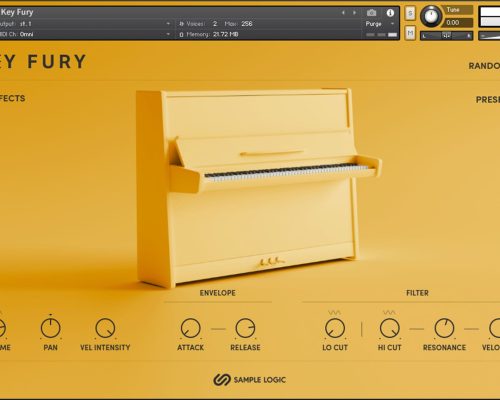Screen dimensions: 500x400
Task: Click the snapshot camera icon
Action: pyautogui.click(x=371, y=13)
